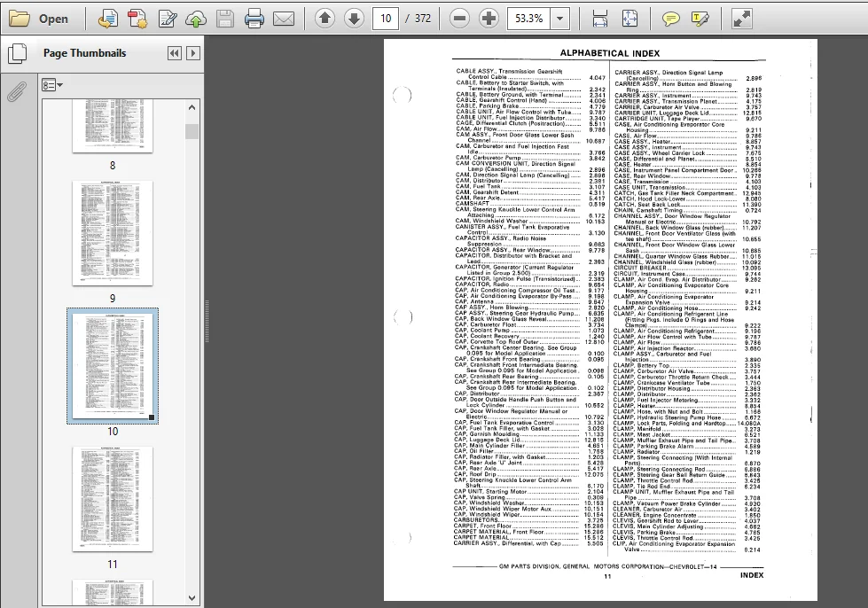Go to previous page arrow
The width and height of the screenshot is (868, 608).
[325, 19]
